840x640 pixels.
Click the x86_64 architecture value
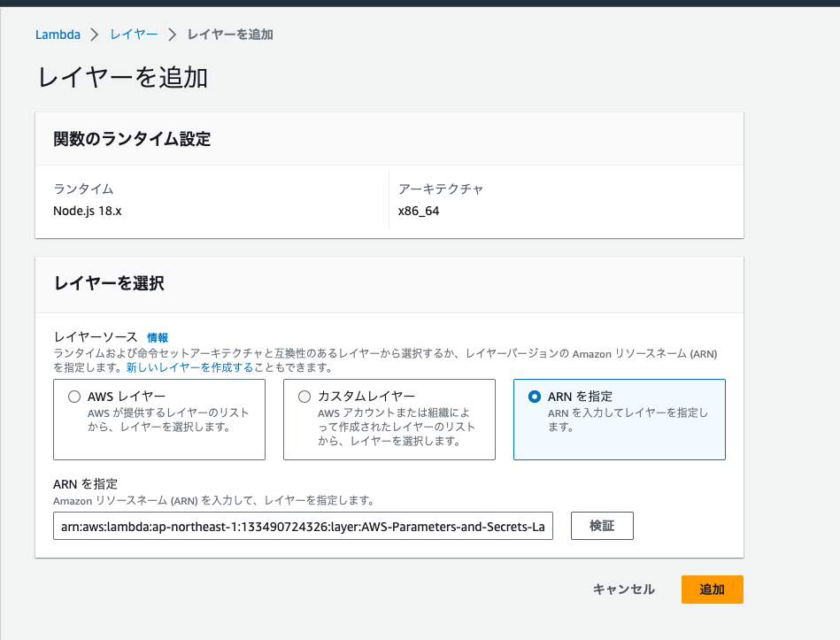pos(419,211)
